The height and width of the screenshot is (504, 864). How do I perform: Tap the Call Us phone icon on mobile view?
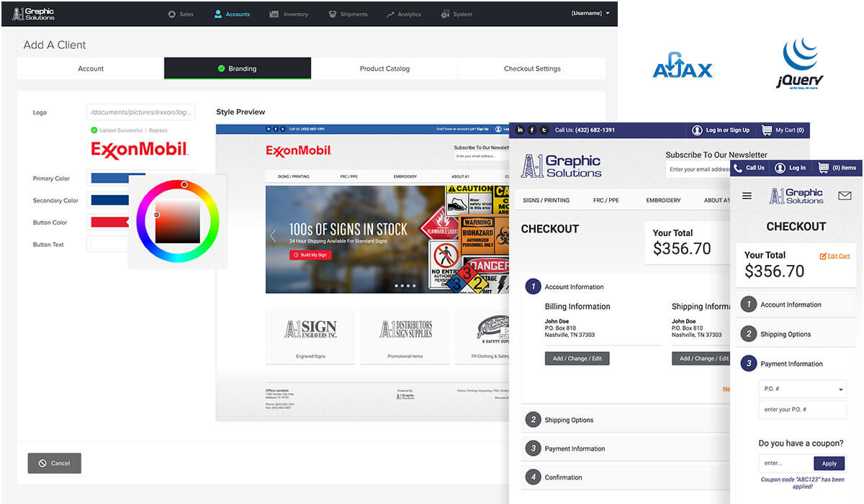coord(739,168)
